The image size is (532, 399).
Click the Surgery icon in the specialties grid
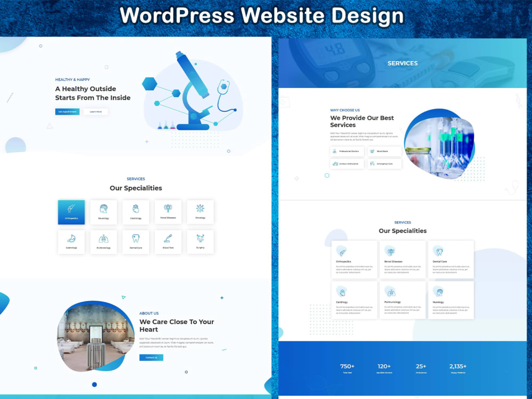200,238
